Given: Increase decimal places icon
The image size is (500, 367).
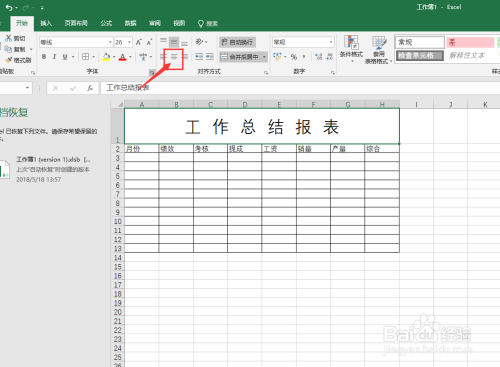Looking at the screenshot, I should point(319,57).
